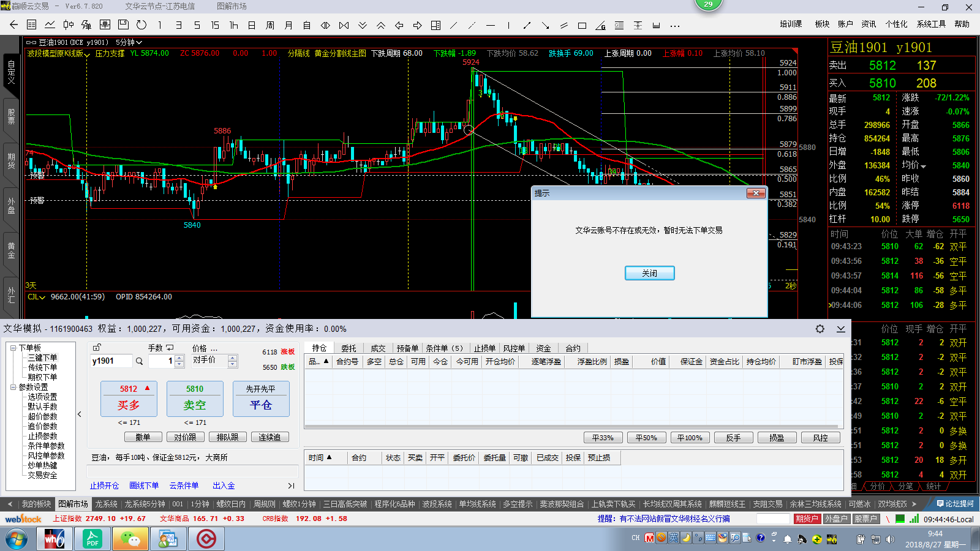This screenshot has height=551, width=980.
Task: Select the horizontal line drawing tool
Action: pos(491,25)
